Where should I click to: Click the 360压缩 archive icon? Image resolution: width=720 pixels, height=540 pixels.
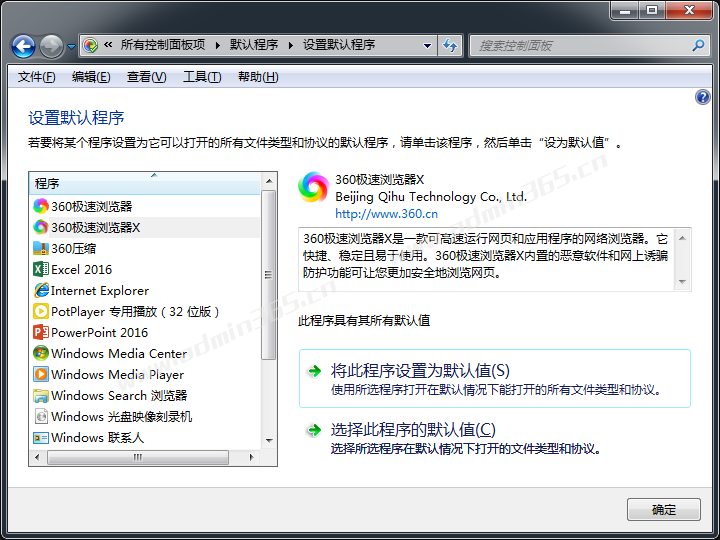(x=41, y=248)
